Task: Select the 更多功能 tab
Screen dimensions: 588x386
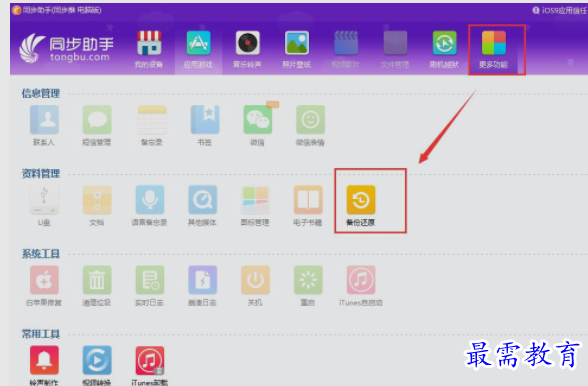Action: coord(494,50)
